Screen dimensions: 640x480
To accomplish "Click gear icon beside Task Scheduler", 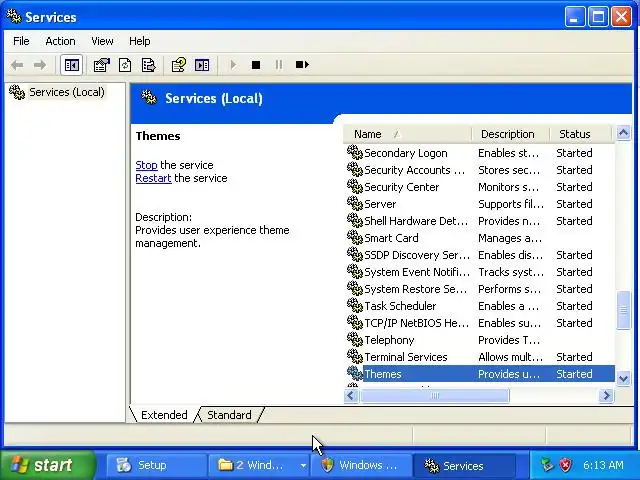I will (355, 305).
